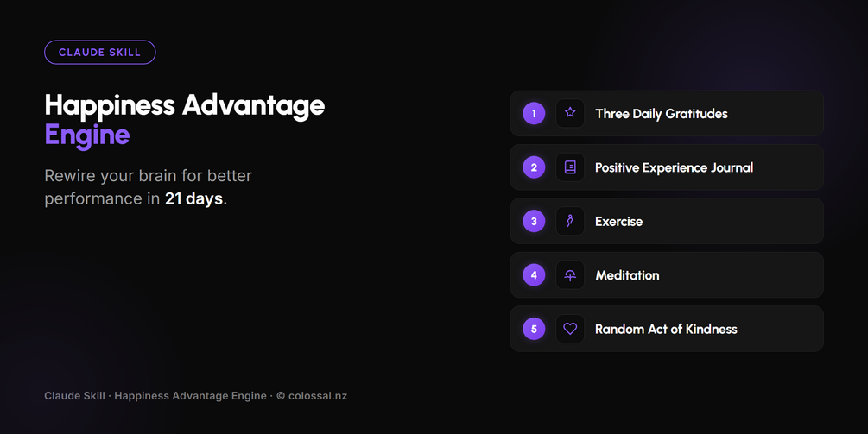
Task: Click the running figure Exercise icon
Action: [570, 221]
